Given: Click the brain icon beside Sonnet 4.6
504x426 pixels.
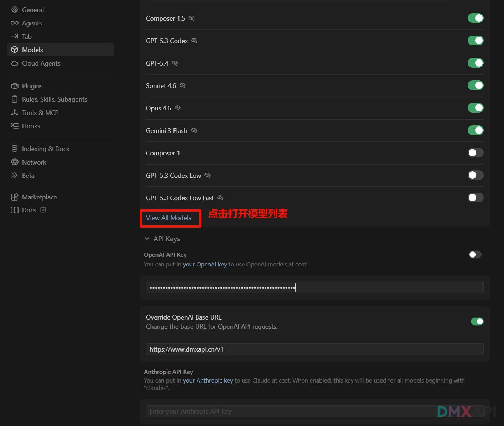Looking at the screenshot, I should [x=182, y=85].
